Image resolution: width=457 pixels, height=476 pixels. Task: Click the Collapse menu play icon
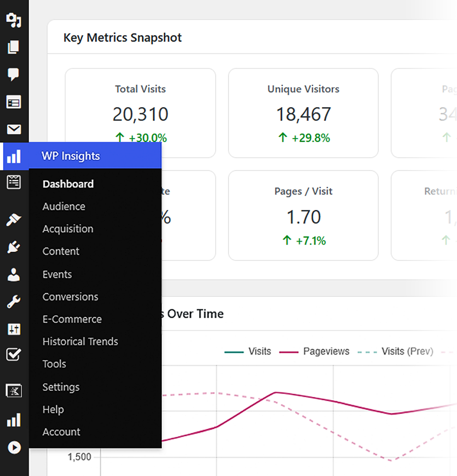pyautogui.click(x=14, y=448)
